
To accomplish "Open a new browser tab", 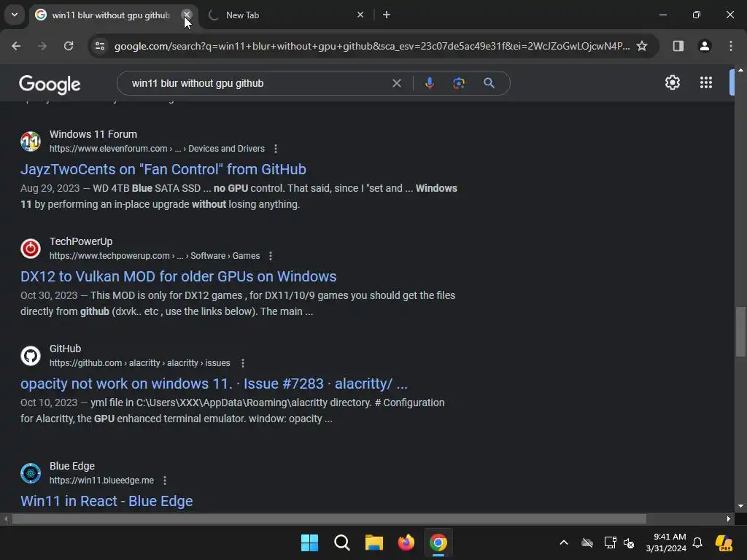I will click(387, 15).
